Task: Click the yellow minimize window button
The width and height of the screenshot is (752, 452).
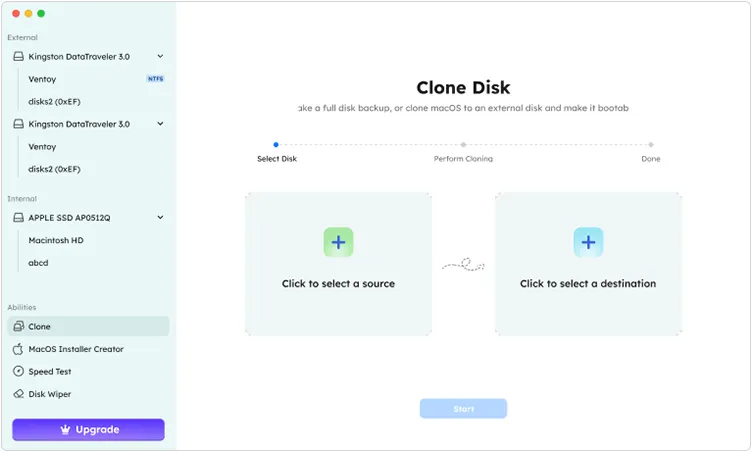Action: (28, 13)
